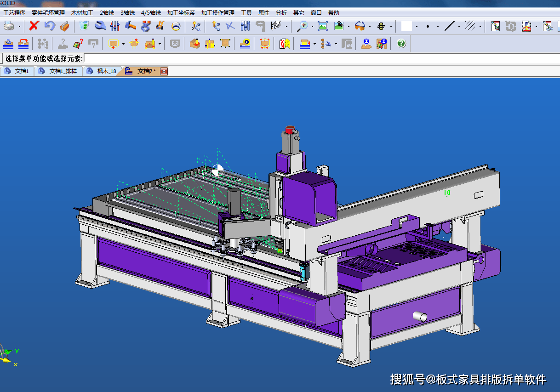Select the eraser tool next to Undo
Image resolution: width=560 pixels, height=392 pixels.
64,26
